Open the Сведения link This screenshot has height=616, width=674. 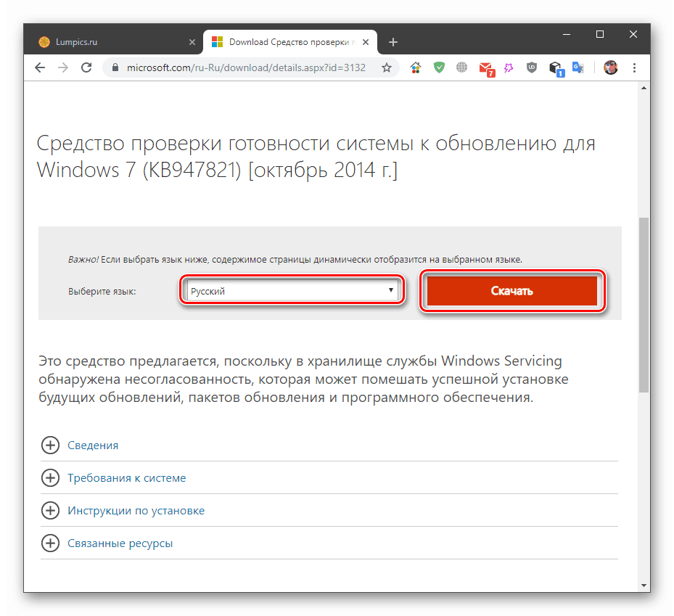[x=93, y=445]
